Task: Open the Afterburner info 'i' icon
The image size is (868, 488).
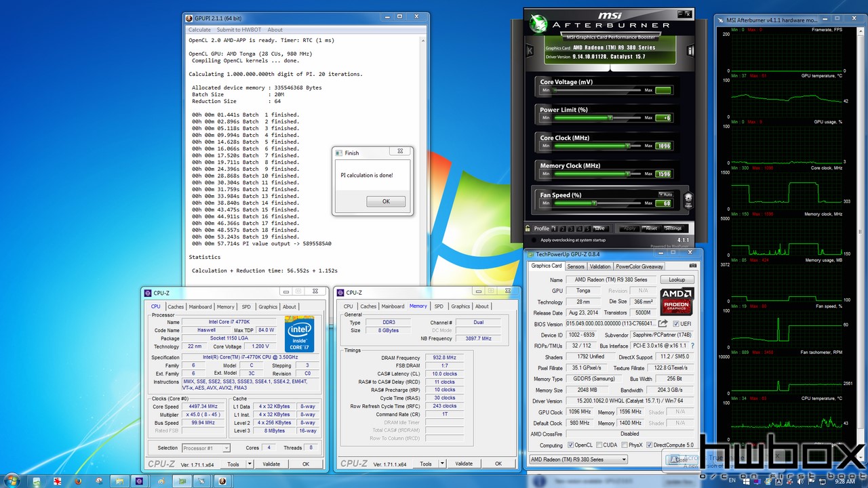Action: tap(690, 50)
